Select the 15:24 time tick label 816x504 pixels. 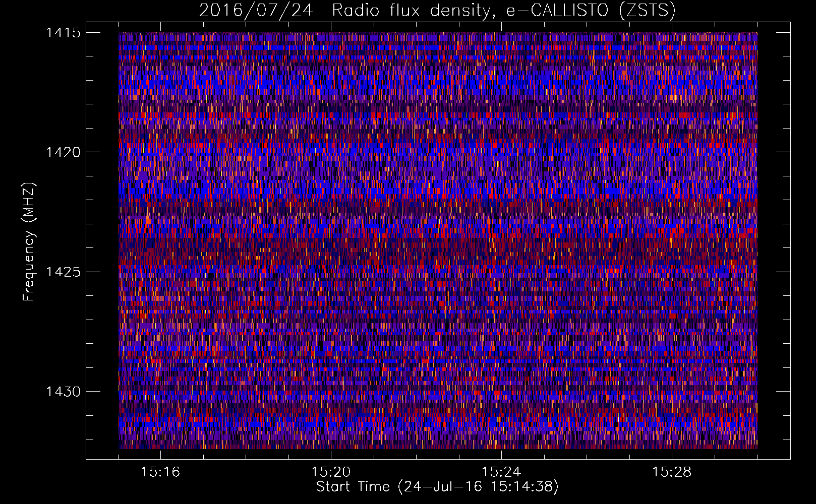(x=501, y=472)
